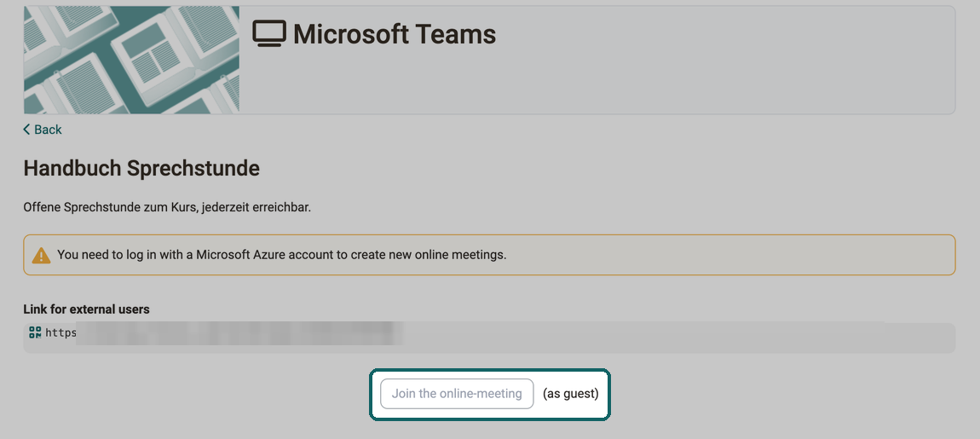Go back using the Back link
Screen dimensions: 980x439
click(x=43, y=130)
